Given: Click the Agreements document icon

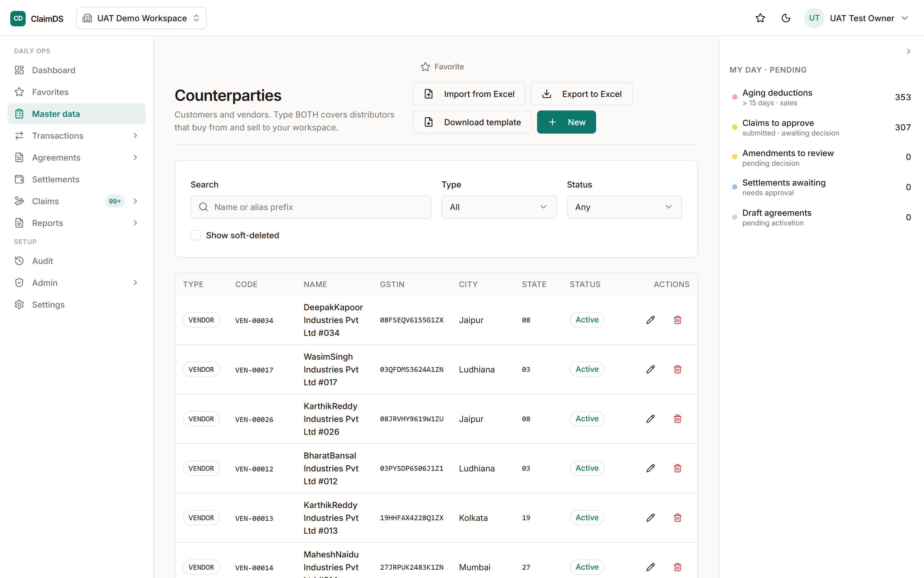Looking at the screenshot, I should [x=19, y=157].
